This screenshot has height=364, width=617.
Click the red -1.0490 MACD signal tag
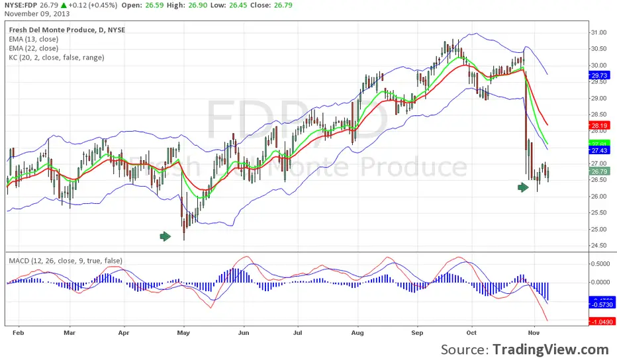point(602,322)
